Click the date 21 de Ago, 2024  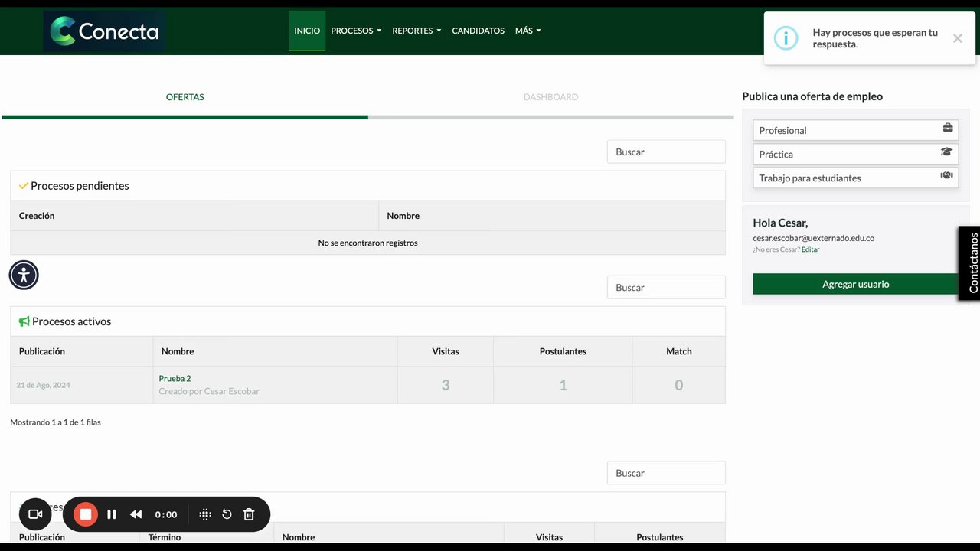point(43,385)
